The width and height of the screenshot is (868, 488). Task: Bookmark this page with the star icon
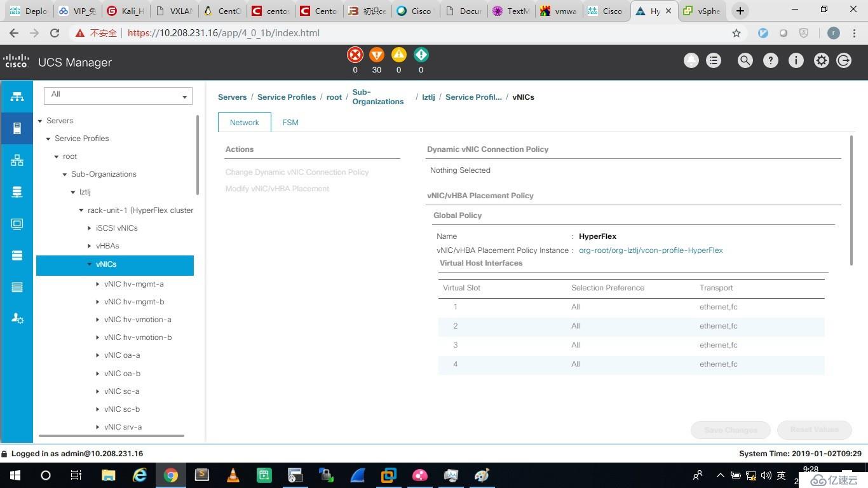(x=736, y=33)
